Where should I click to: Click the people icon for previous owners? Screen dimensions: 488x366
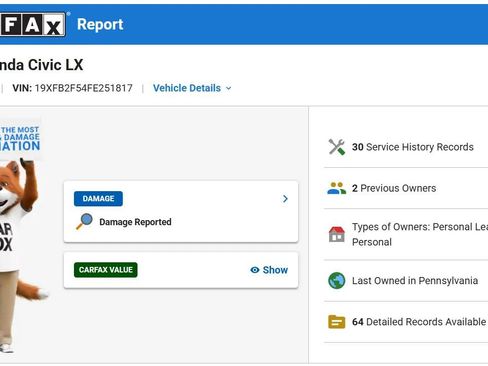pos(337,188)
